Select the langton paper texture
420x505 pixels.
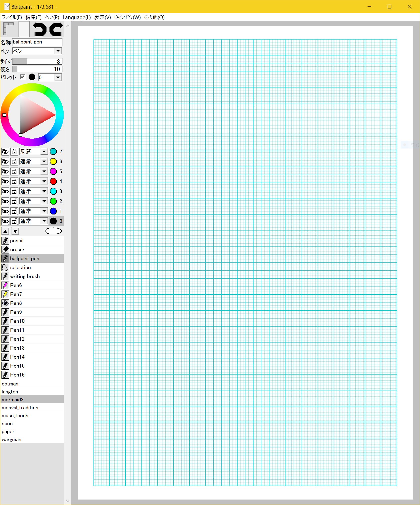pos(32,392)
